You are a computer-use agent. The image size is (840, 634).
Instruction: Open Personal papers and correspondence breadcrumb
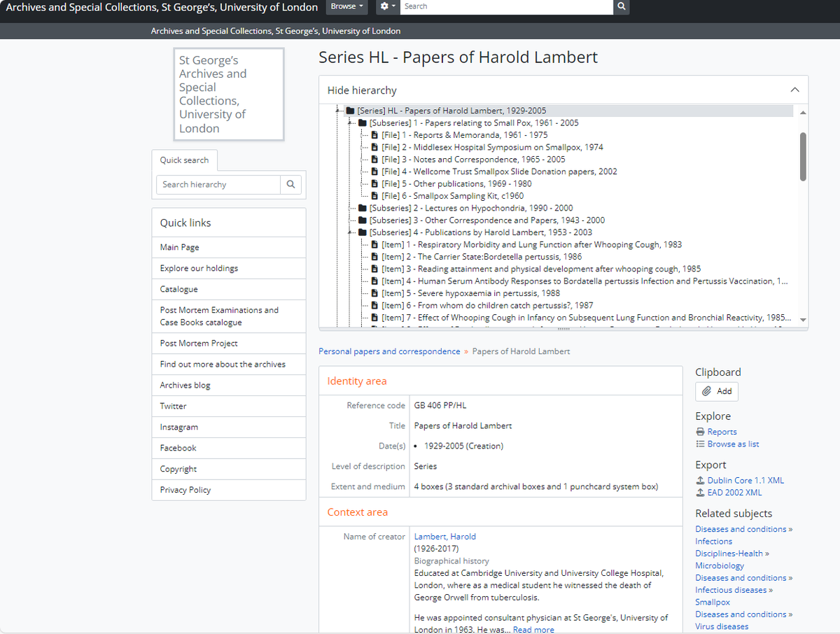click(x=389, y=351)
